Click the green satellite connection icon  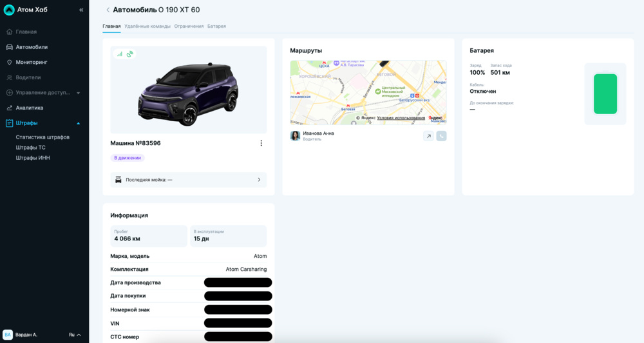(x=130, y=54)
